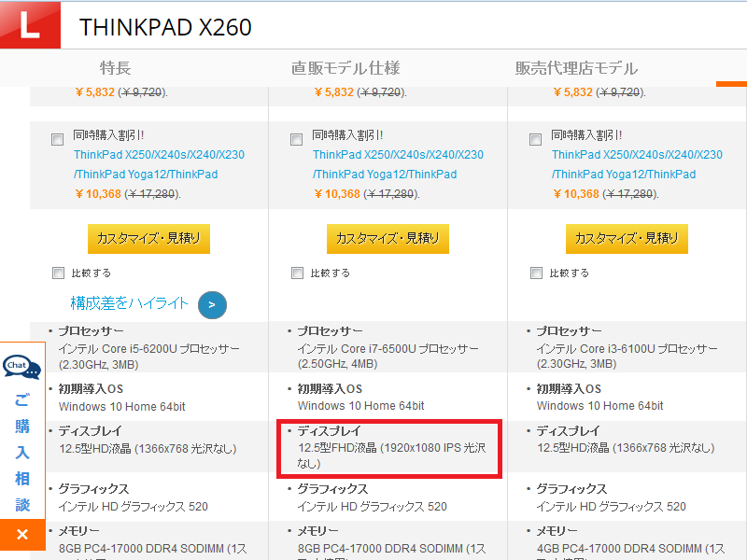Click Windows 10 Home 64bit in middle column
Image resolution: width=747 pixels, height=560 pixels.
click(361, 406)
